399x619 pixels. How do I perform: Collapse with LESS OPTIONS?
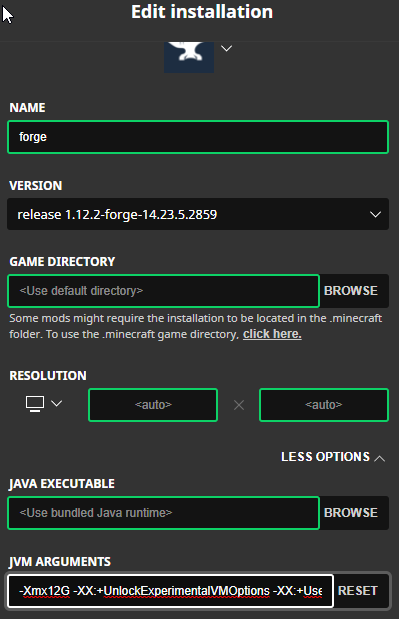click(x=333, y=457)
